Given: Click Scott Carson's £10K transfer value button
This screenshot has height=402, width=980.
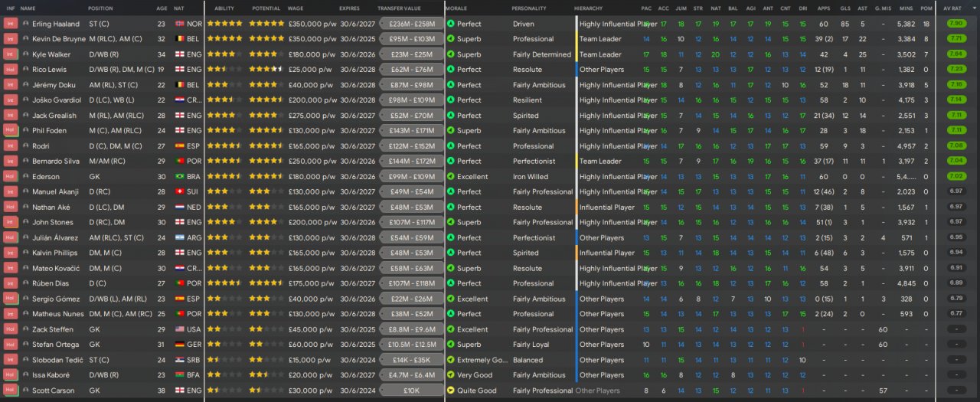Looking at the screenshot, I should [x=412, y=391].
